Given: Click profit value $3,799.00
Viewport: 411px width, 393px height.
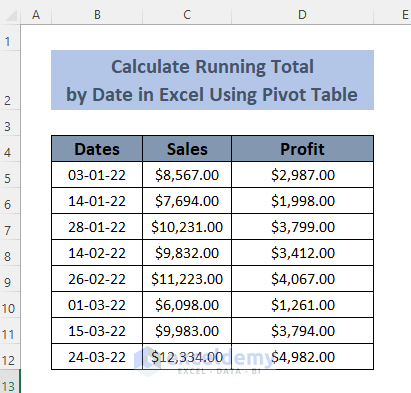Looking at the screenshot, I should coord(302,227).
